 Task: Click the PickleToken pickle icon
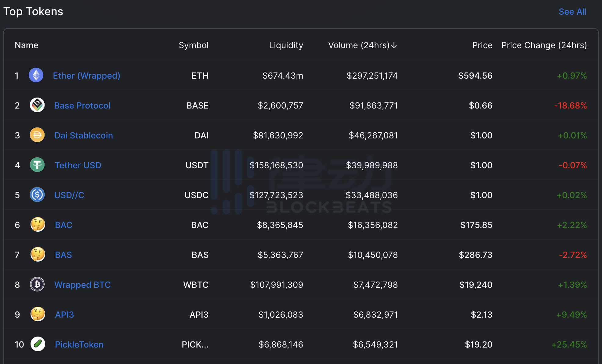click(38, 344)
